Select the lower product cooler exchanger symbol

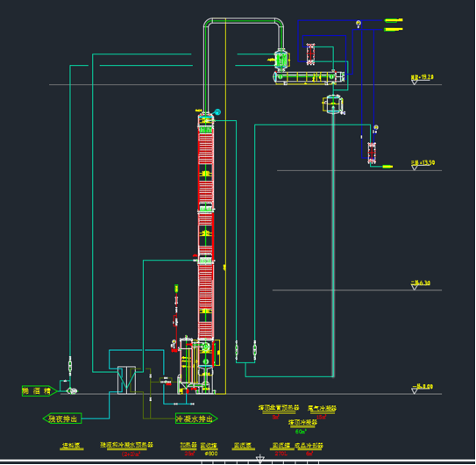[x=372, y=153]
